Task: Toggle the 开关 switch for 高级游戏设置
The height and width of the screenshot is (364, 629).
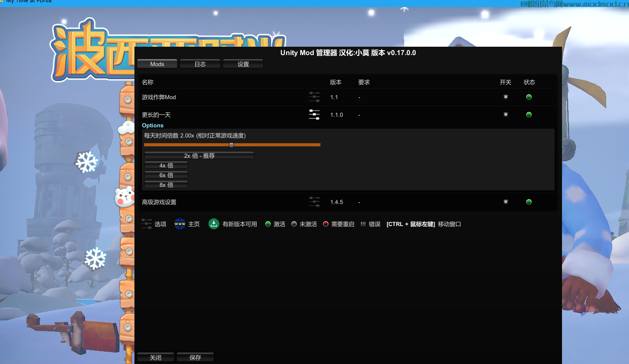Action: pos(506,202)
